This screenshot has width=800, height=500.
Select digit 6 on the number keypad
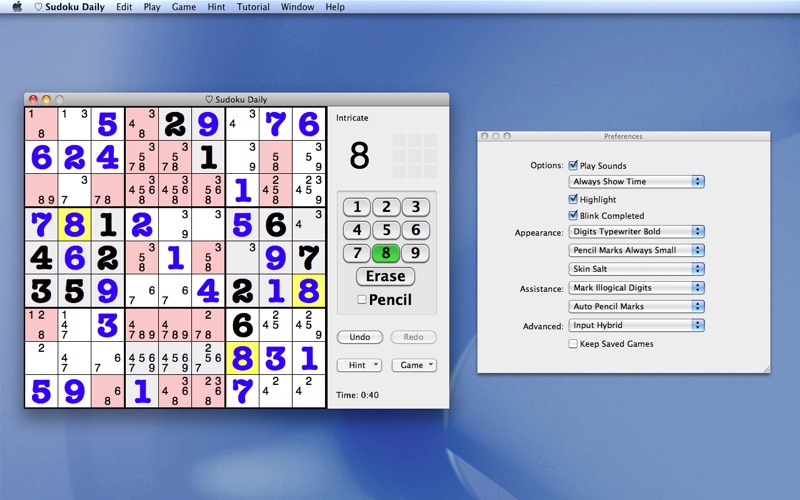tap(415, 230)
